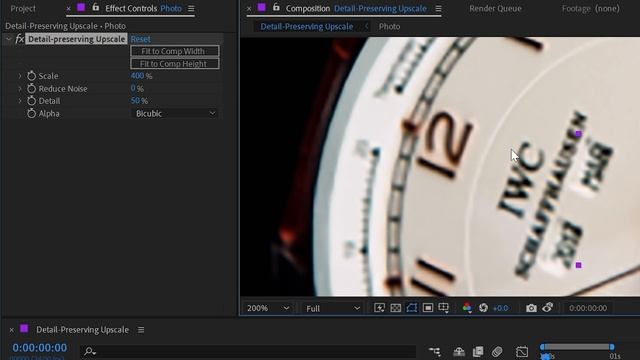Image resolution: width=640 pixels, height=360 pixels.
Task: Click the Effect Controls purple label swatch
Action: coord(81,8)
